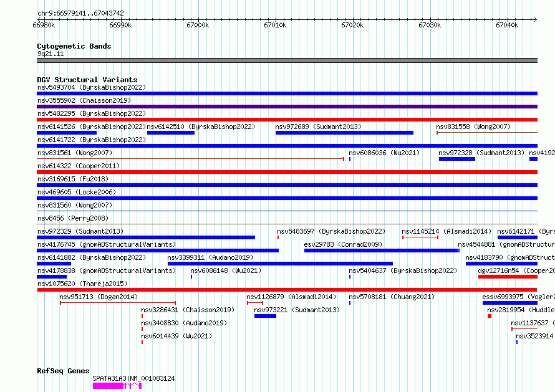555x392 pixels.
Task: Select the nsv3169615 (Fu2018) variant label
Action: pyautogui.click(x=73, y=179)
